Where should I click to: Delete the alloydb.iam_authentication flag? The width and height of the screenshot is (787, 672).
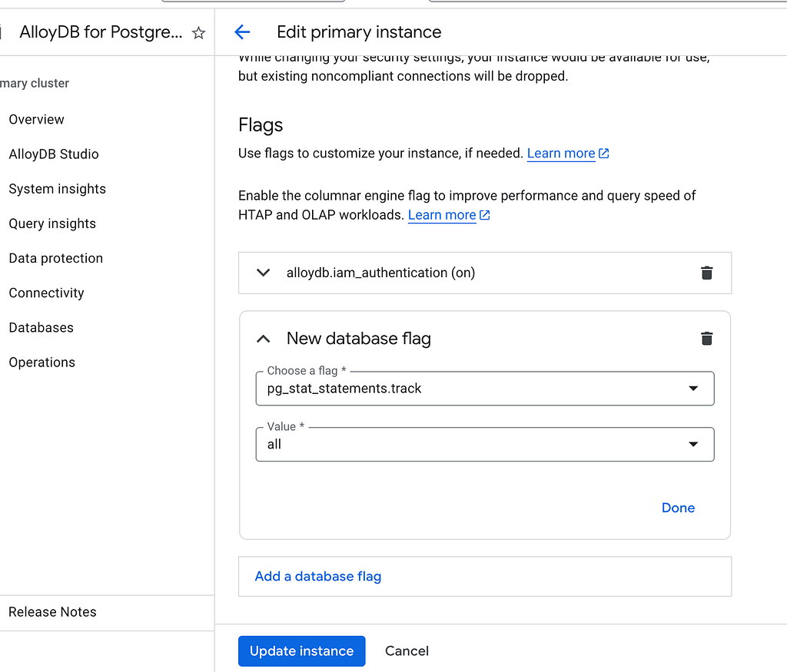tap(707, 273)
